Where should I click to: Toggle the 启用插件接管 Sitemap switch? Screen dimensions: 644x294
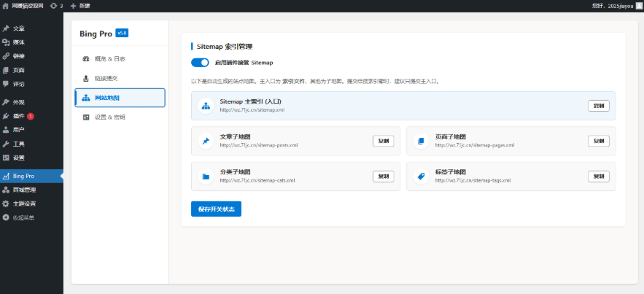tap(200, 63)
